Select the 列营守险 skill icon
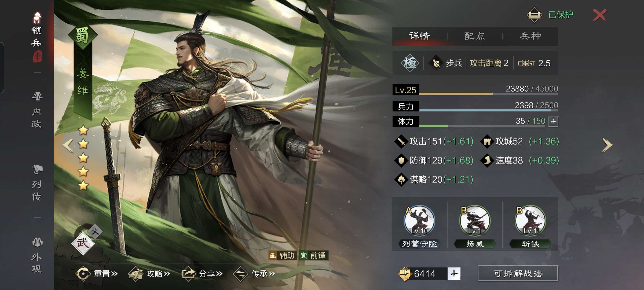 419,221
